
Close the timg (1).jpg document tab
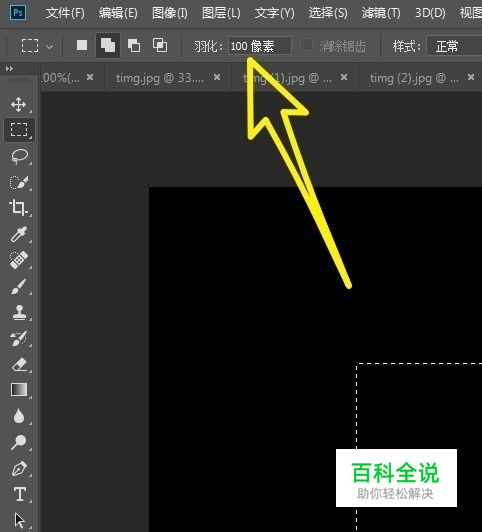(x=344, y=77)
